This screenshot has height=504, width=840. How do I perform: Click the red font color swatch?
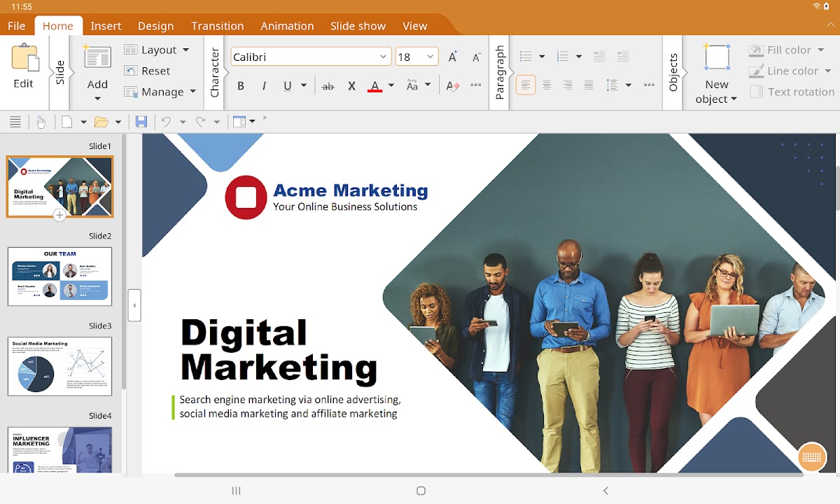click(x=374, y=86)
